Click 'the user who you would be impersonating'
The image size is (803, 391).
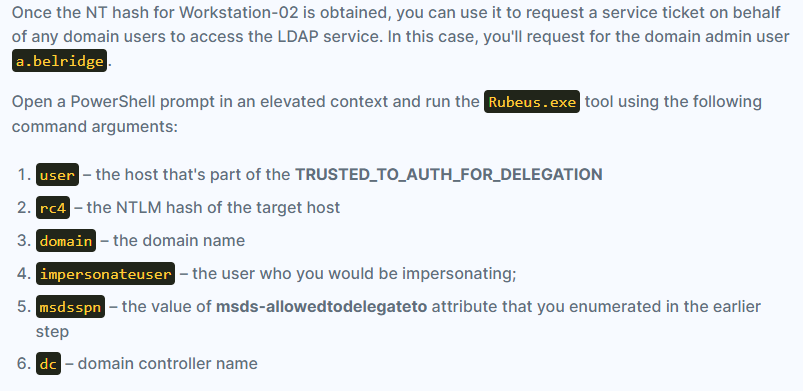tap(354, 273)
